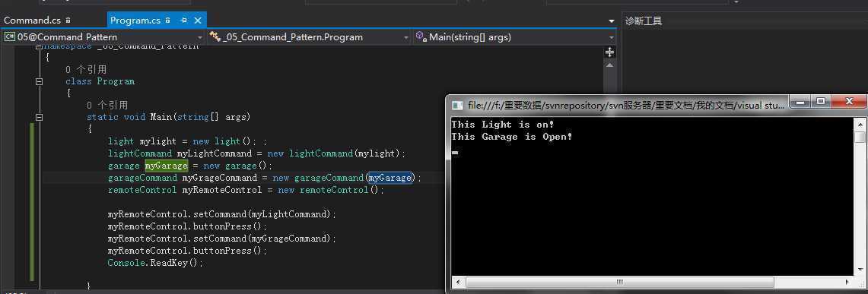868x294 pixels.
Task: Click the editor scrollbar up arrow
Action: pyautogui.click(x=609, y=65)
